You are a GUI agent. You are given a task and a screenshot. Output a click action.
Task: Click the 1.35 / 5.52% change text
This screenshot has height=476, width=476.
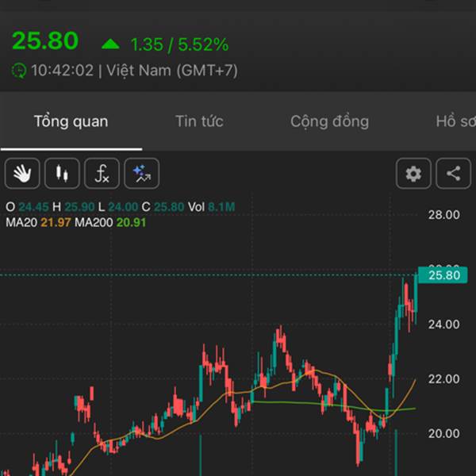(179, 44)
